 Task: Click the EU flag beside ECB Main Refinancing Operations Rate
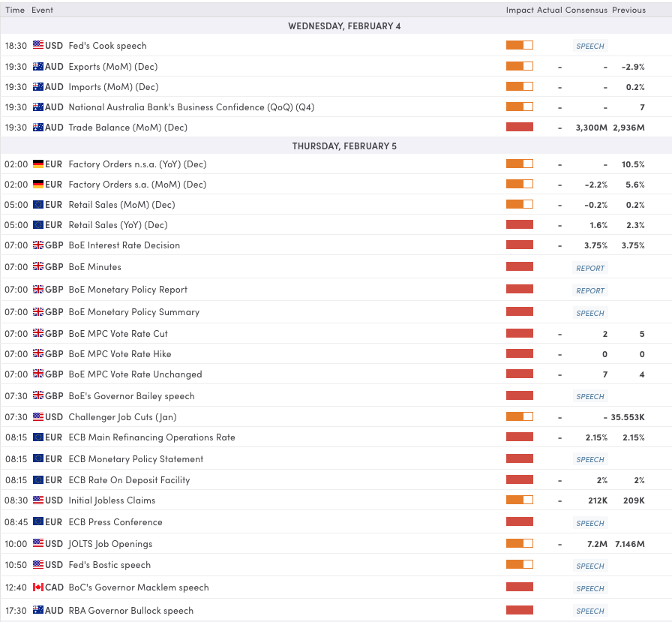click(x=38, y=437)
